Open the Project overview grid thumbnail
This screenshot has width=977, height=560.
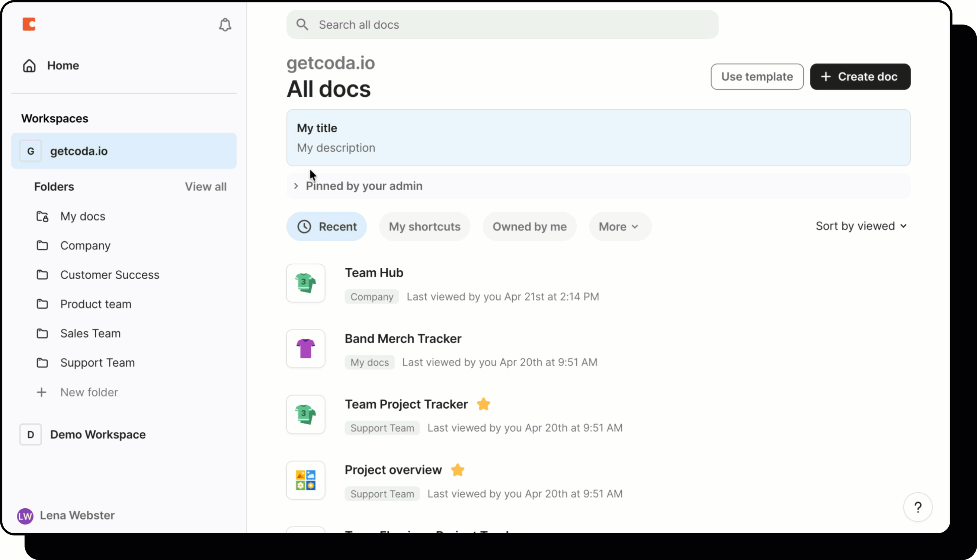pyautogui.click(x=305, y=480)
